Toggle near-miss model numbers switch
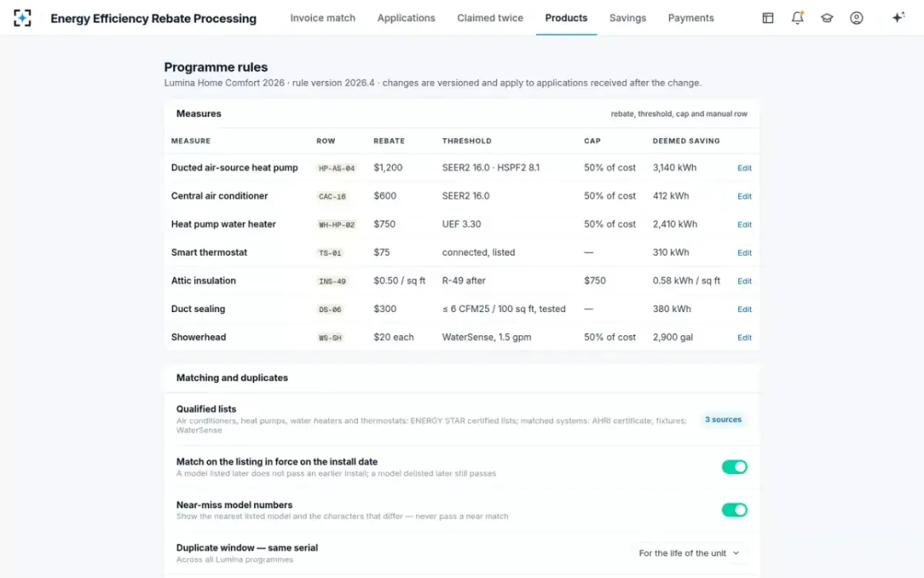The width and height of the screenshot is (924, 578). (735, 510)
